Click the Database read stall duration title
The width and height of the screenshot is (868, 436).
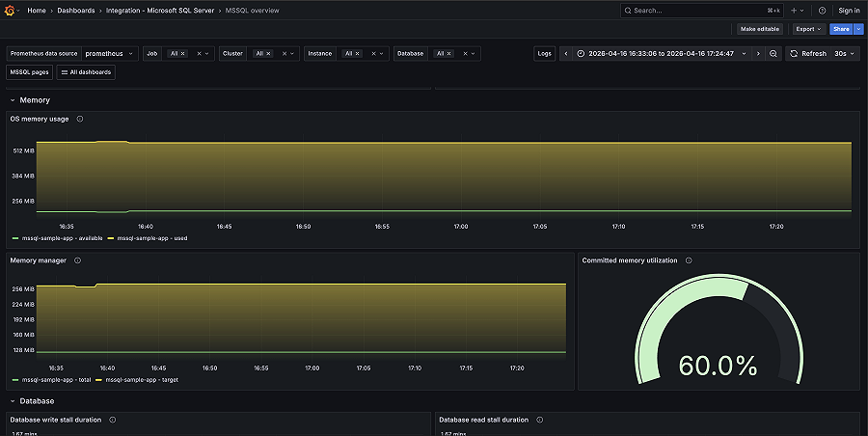click(x=484, y=420)
